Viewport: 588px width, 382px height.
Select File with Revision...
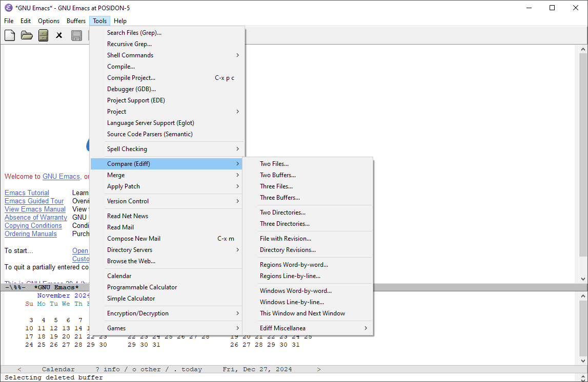308,238
